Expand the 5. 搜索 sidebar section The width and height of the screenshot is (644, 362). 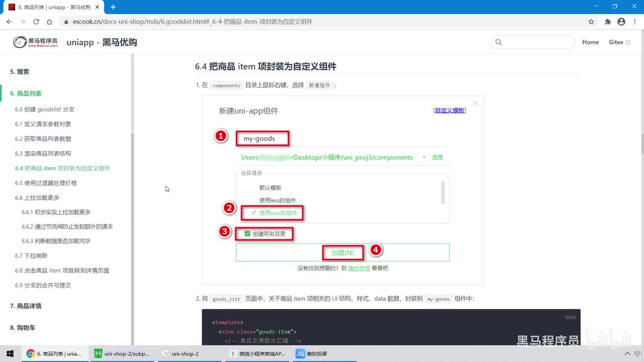20,72
